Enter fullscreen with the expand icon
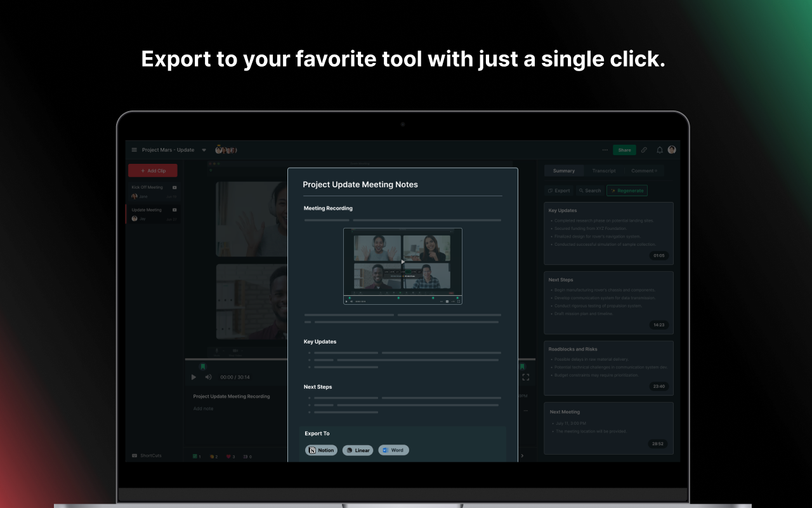 click(526, 377)
